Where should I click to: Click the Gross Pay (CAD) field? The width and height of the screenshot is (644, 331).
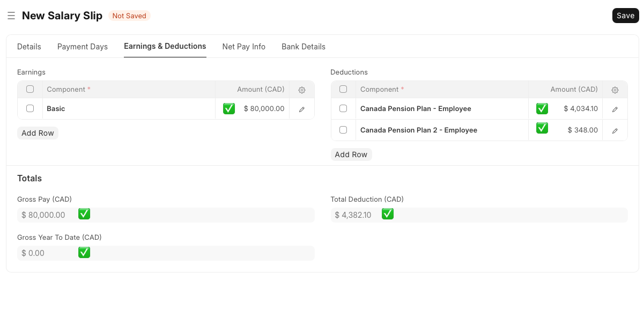(166, 215)
